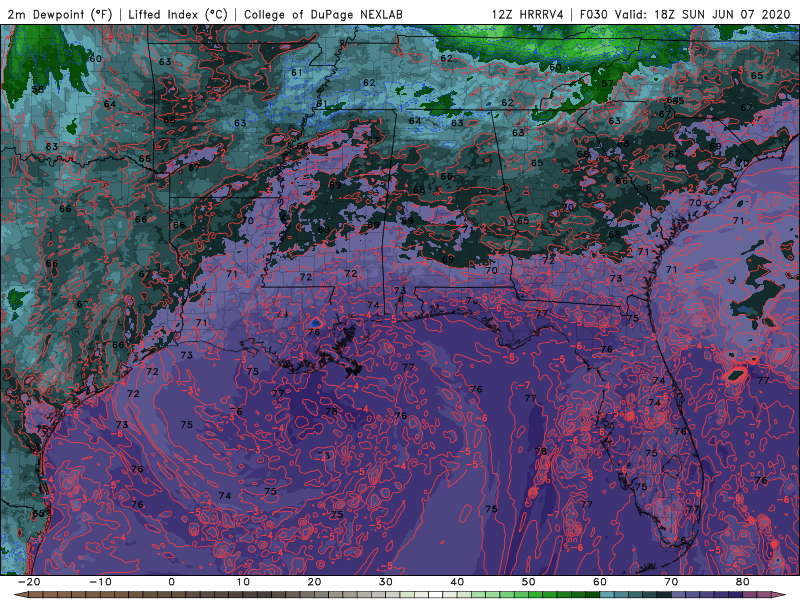Image resolution: width=800 pixels, height=600 pixels.
Task: Click the 50 label on the color scale
Action: [529, 582]
